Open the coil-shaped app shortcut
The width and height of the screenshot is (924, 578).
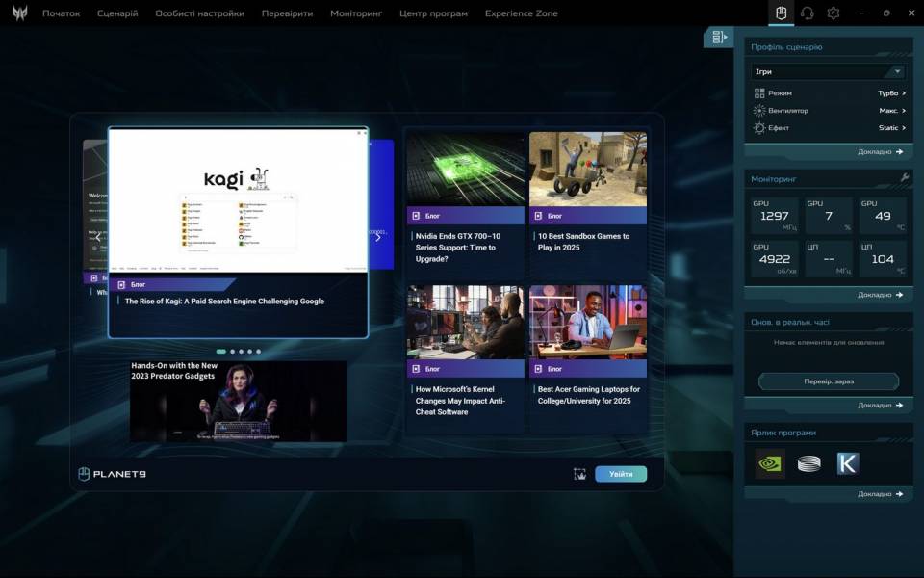click(808, 463)
